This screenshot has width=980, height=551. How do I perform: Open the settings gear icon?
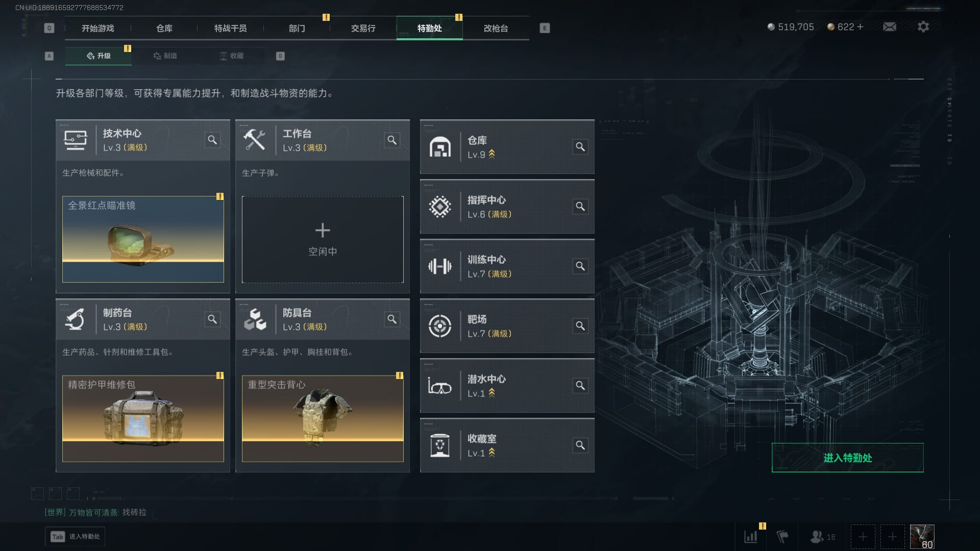coord(923,27)
